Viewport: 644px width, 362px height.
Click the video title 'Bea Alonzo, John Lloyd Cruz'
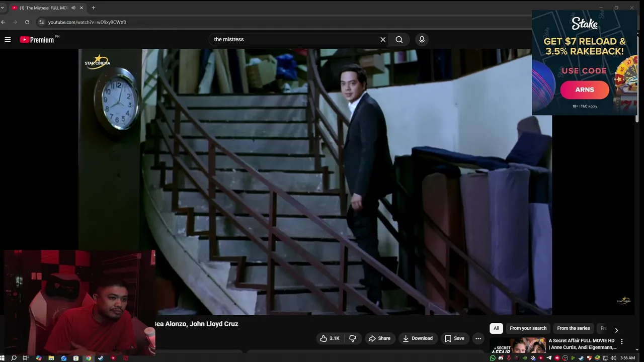click(x=196, y=324)
